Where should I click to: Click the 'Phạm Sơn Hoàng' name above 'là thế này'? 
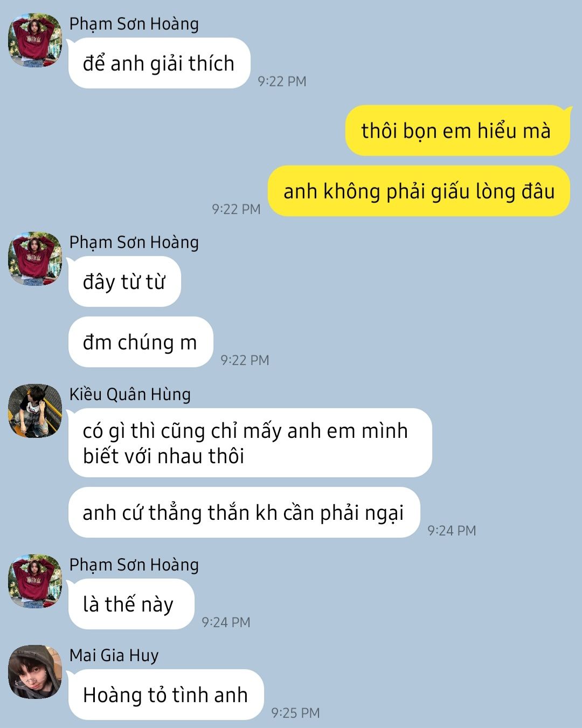134,565
